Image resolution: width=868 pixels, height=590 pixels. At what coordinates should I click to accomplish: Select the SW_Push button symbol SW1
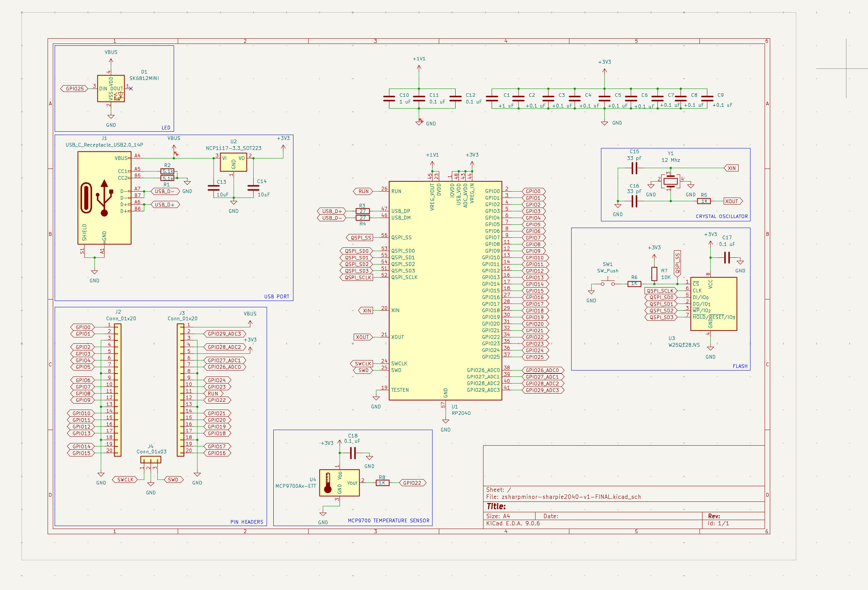click(608, 283)
